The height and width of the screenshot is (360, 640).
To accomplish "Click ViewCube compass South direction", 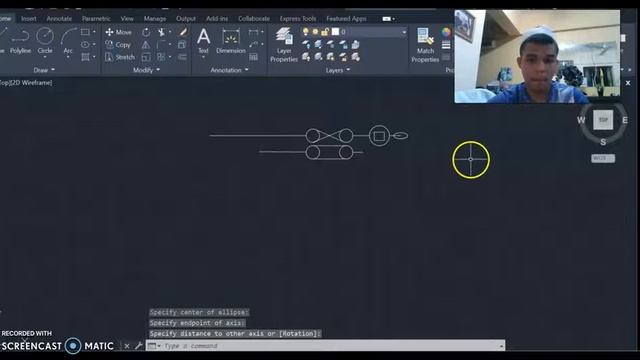I will tap(603, 142).
